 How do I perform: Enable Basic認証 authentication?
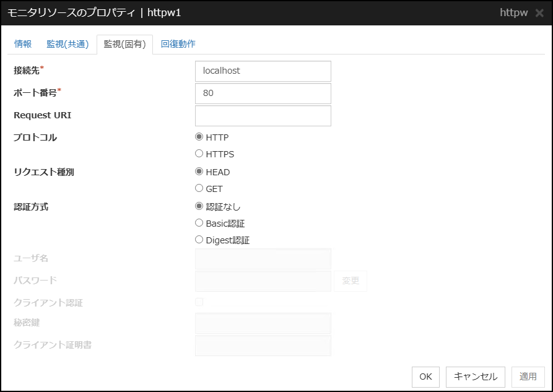coord(199,223)
